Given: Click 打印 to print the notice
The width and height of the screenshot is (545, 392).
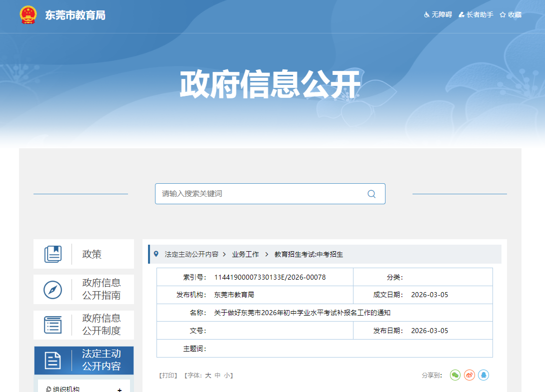Looking at the screenshot, I should (x=168, y=376).
